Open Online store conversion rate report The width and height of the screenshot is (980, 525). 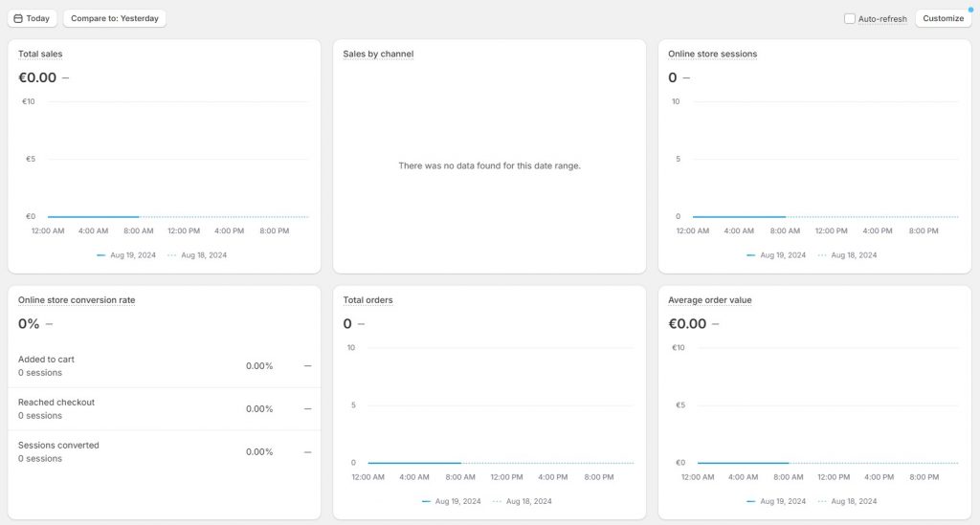pyautogui.click(x=77, y=299)
